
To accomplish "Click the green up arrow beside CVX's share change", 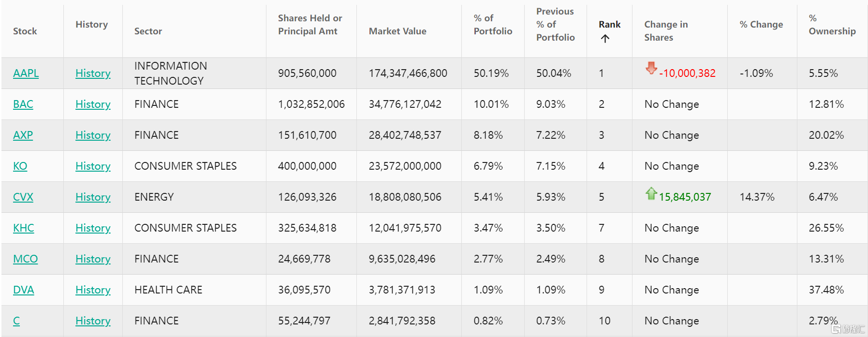I will [x=651, y=193].
